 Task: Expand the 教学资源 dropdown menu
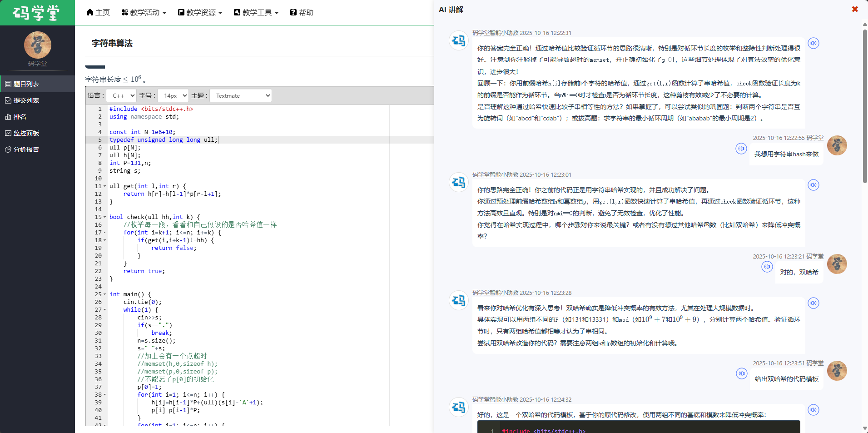point(200,13)
